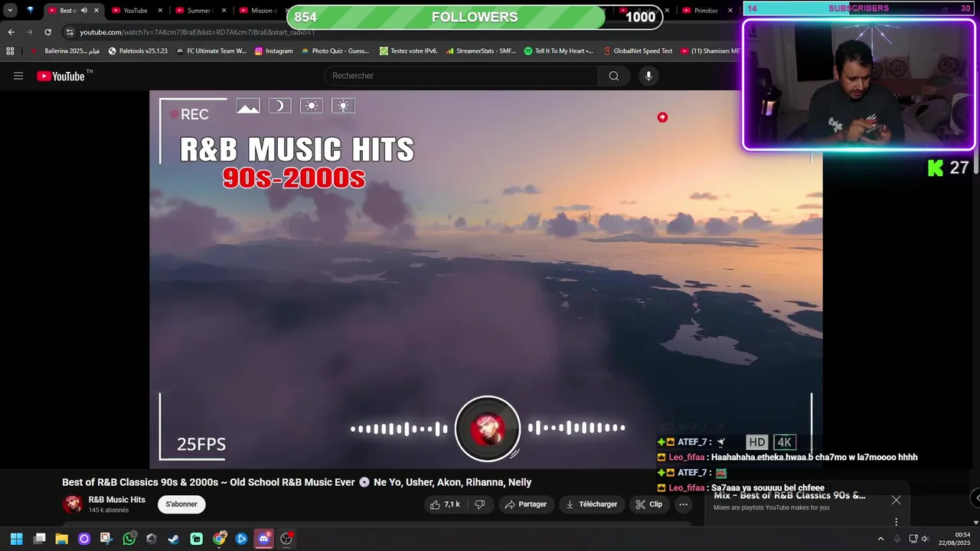The height and width of the screenshot is (551, 980).
Task: Open the tab search dropdown arrow
Action: pyautogui.click(x=10, y=10)
